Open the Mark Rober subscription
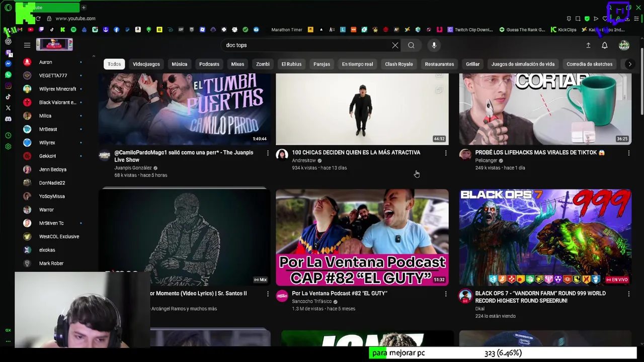Screen dimensions: 644x362 click(x=53, y=263)
